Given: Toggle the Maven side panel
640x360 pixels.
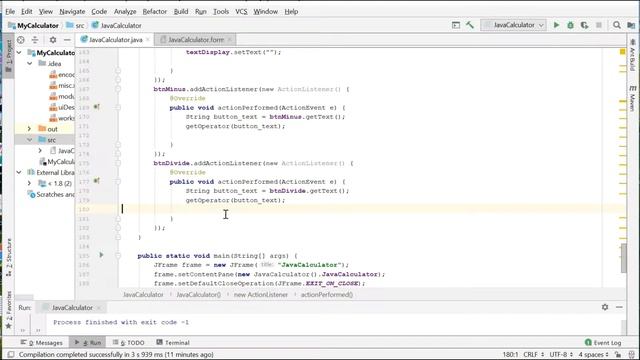Looking at the screenshot, I should click(632, 98).
